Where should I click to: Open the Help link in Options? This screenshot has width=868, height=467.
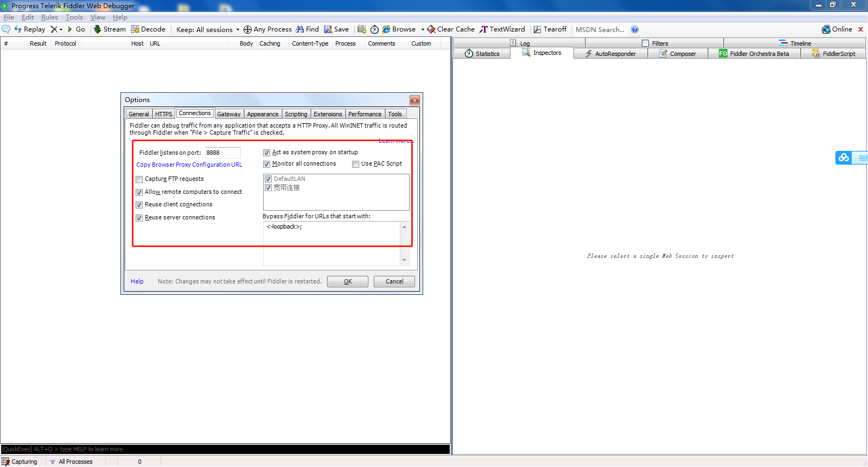point(137,281)
